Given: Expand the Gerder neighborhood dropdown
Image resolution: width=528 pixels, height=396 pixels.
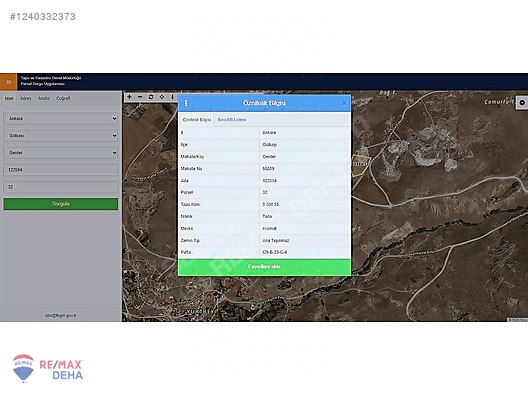Looking at the screenshot, I should point(61,153).
